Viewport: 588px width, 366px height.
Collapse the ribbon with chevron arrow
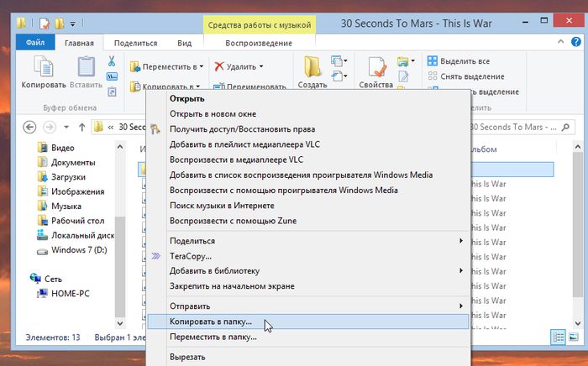[560, 42]
